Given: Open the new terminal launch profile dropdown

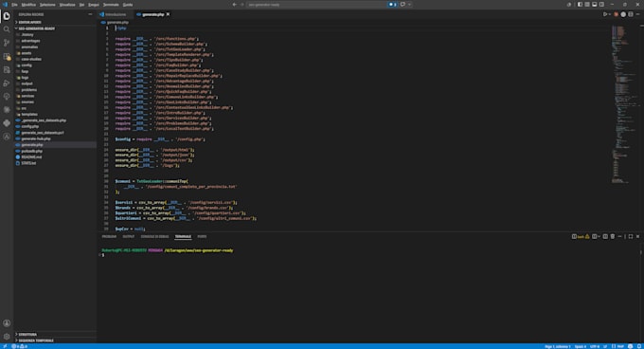Looking at the screenshot, I should [x=599, y=236].
